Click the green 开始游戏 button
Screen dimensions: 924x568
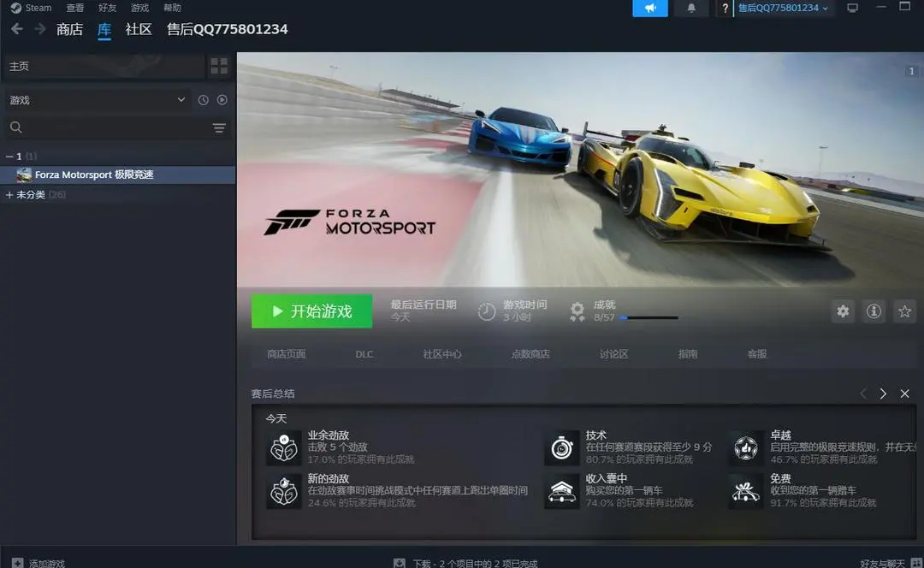point(311,311)
